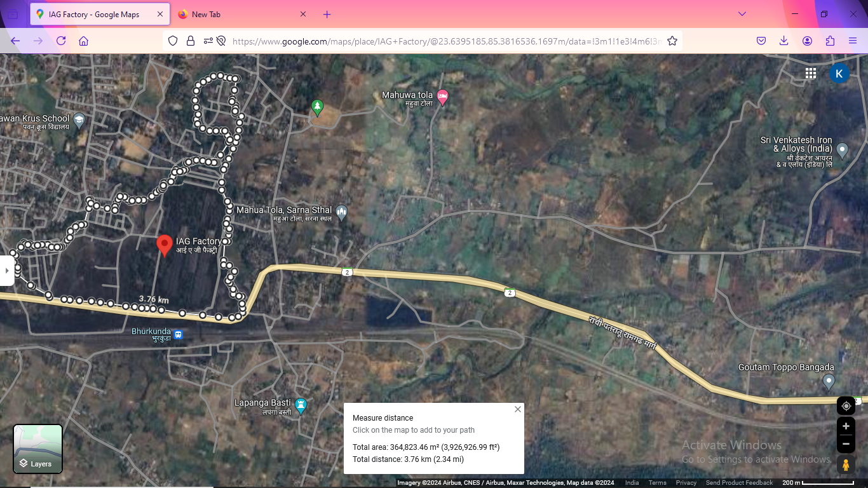868x488 pixels.
Task: Select Pawan Krus School marker
Action: (79, 120)
